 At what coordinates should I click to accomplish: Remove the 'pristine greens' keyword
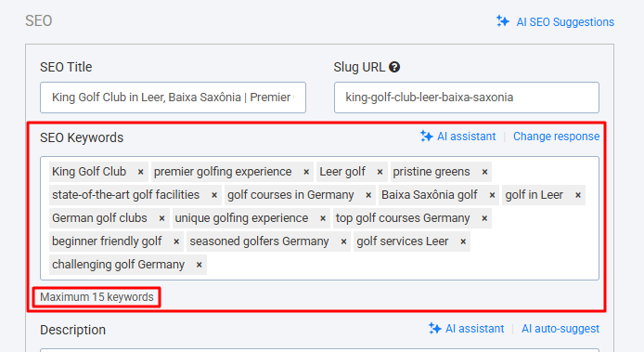point(484,172)
